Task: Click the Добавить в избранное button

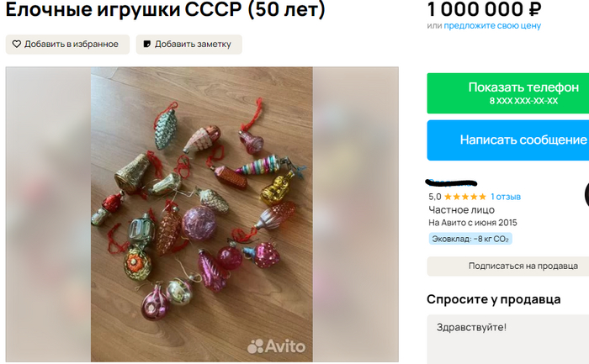Action: (x=67, y=45)
